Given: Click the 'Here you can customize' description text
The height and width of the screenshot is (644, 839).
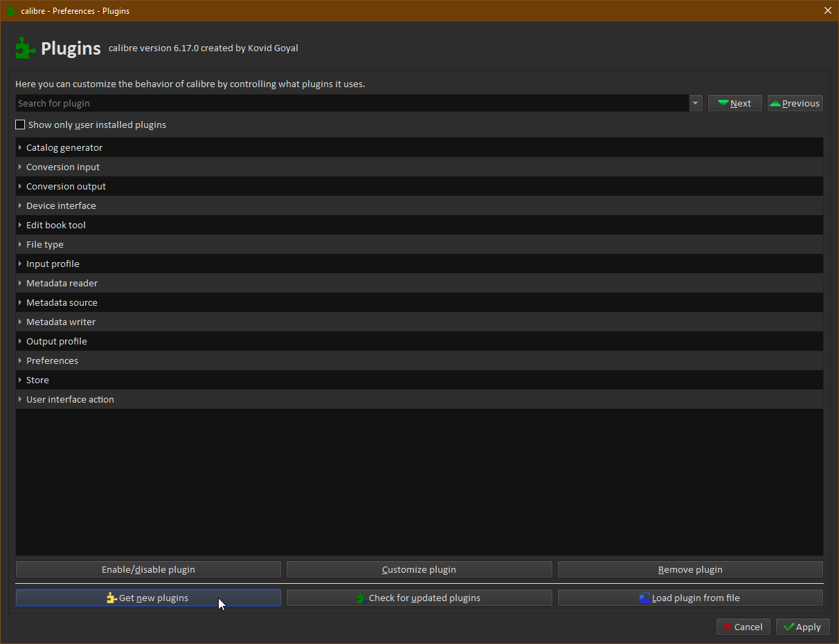Looking at the screenshot, I should click(190, 84).
